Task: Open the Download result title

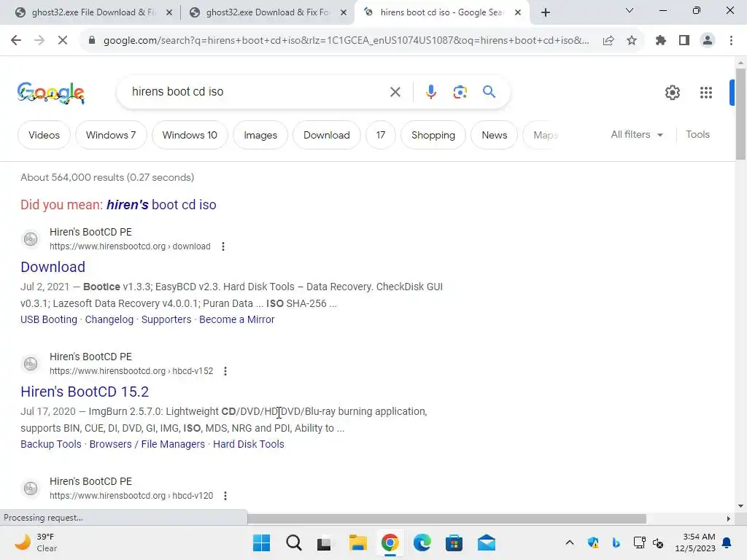Action: point(53,267)
